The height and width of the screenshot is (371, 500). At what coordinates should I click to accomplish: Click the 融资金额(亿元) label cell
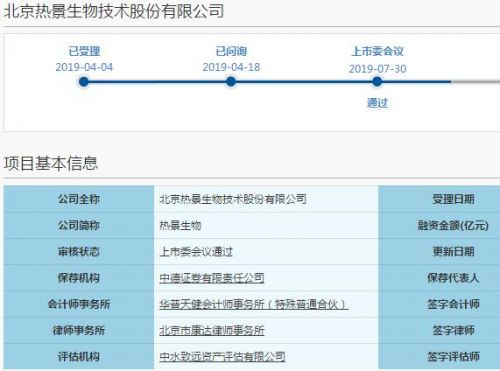point(439,225)
